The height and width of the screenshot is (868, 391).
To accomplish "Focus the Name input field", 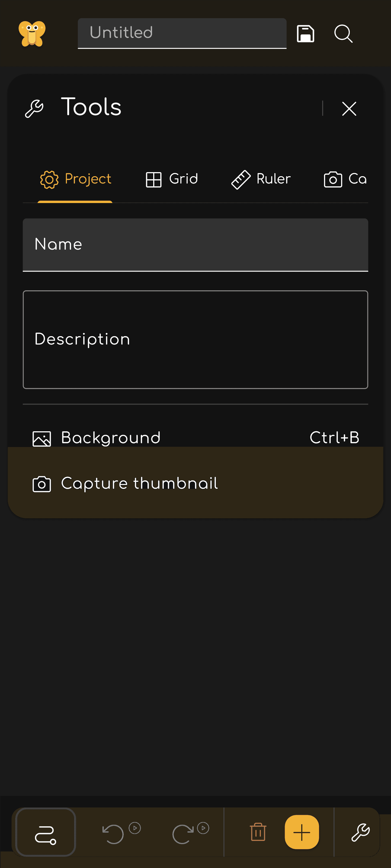I will click(x=195, y=245).
